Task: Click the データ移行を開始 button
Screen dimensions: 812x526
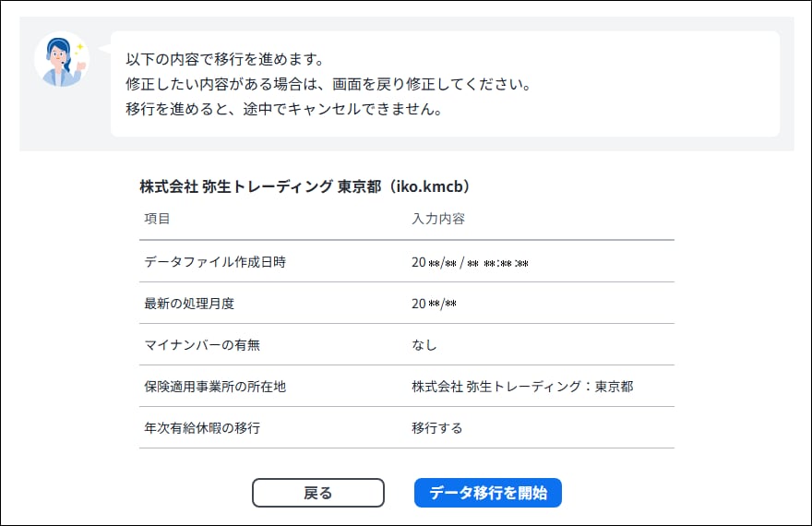Action: tap(488, 493)
